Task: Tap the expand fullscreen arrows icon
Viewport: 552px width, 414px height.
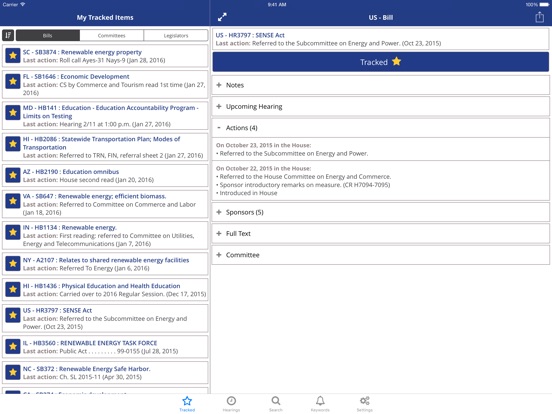Action: click(x=222, y=17)
